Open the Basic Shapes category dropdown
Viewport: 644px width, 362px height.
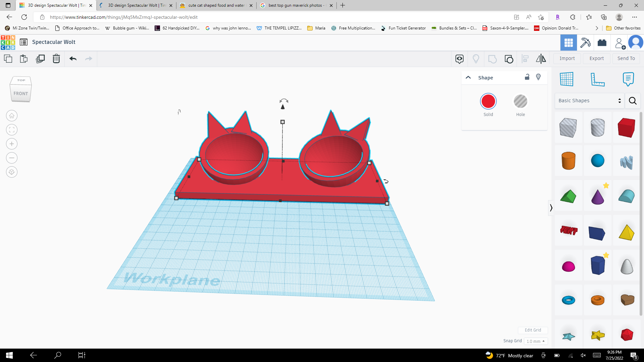(589, 101)
